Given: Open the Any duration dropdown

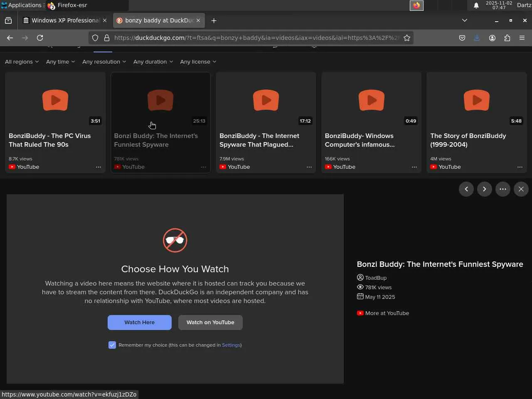Looking at the screenshot, I should point(153,62).
